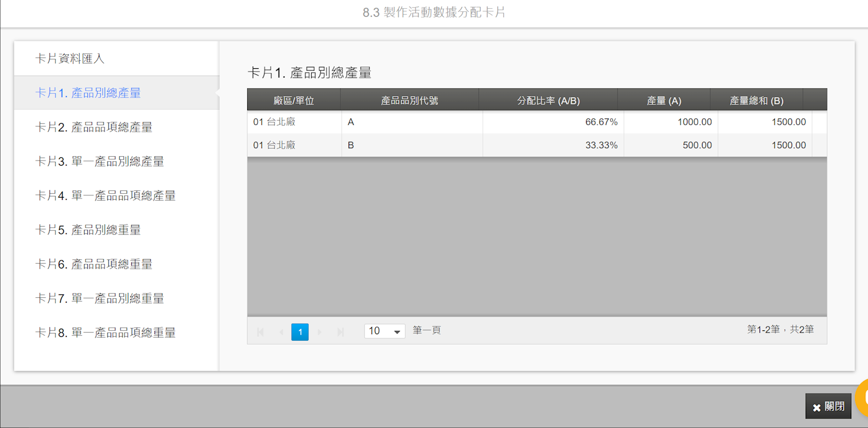Screen dimensions: 868x428
Task: Select 卡片6. 產品品項總重量 in sidebar
Action: click(117, 264)
